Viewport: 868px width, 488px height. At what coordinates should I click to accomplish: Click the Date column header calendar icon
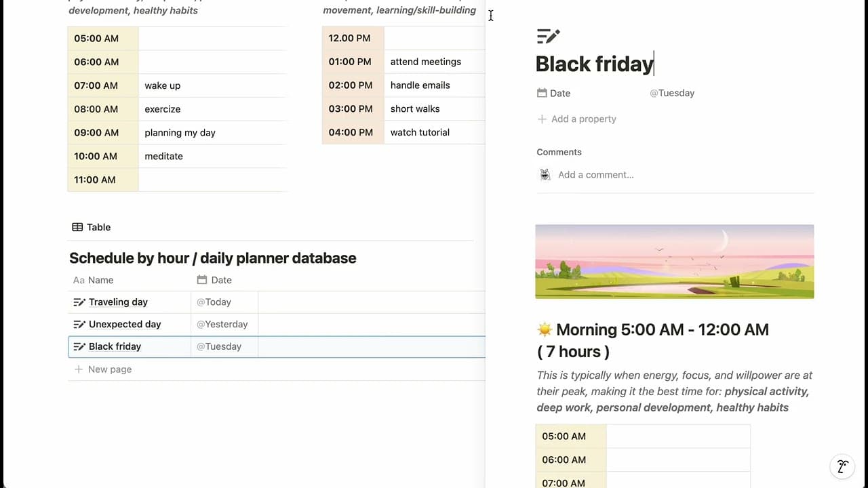(x=201, y=280)
